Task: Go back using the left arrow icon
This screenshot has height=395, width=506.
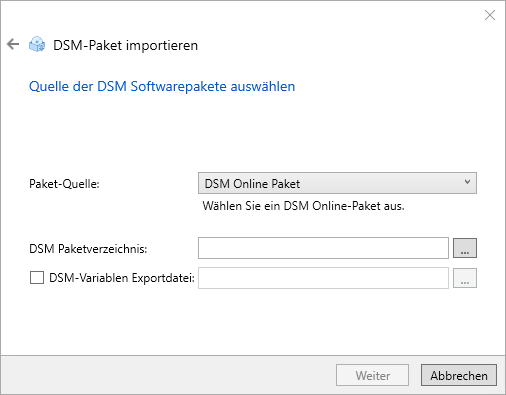Action: tap(13, 44)
